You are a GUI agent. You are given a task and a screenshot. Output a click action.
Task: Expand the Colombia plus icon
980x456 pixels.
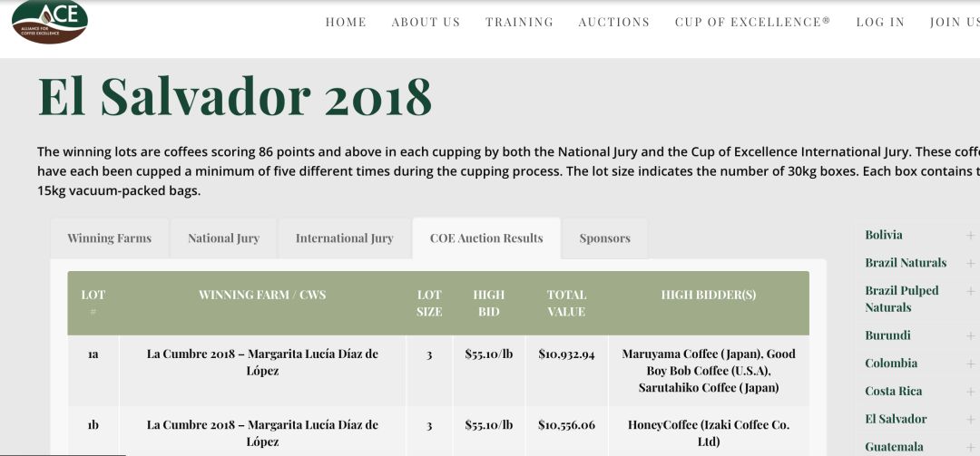pyautogui.click(x=970, y=364)
